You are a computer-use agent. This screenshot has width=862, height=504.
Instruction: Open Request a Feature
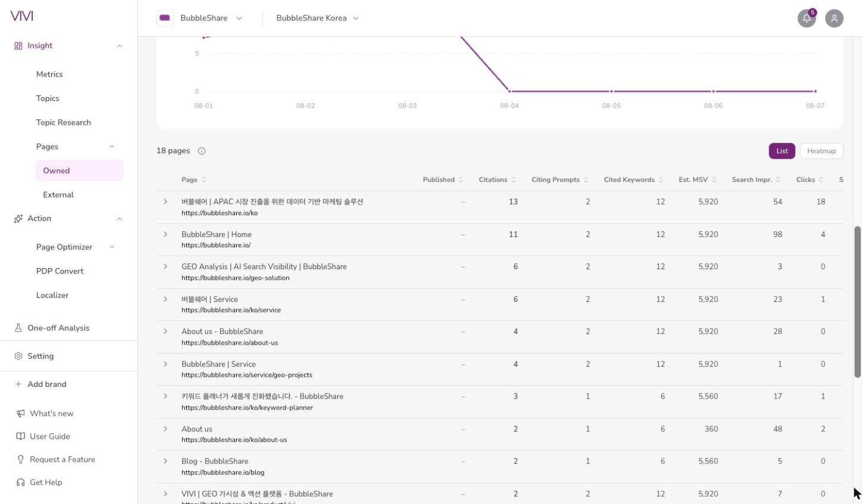pyautogui.click(x=62, y=459)
